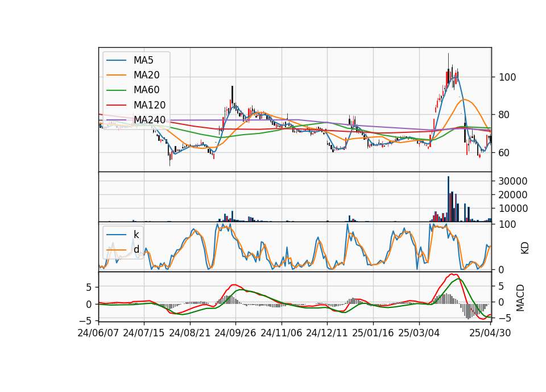
Task: Click the k legend entry in KD panel
Action: click(136, 235)
